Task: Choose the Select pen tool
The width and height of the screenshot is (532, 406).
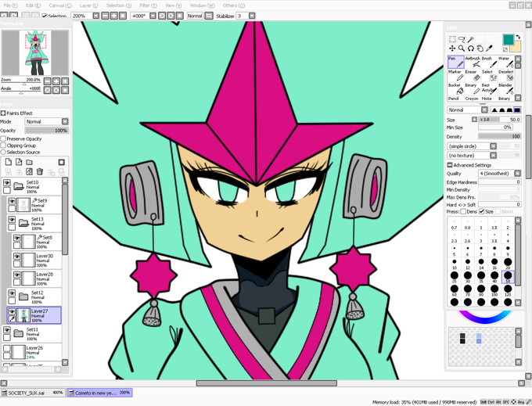Action: pos(489,76)
